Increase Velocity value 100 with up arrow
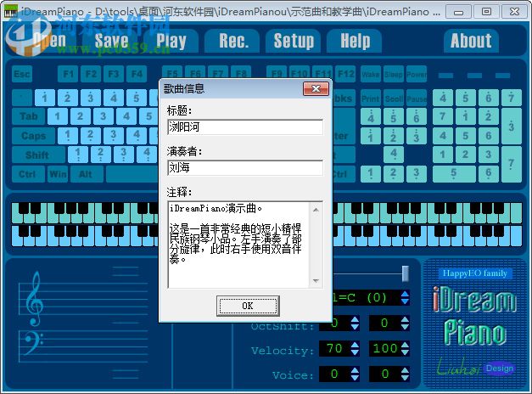This screenshot has height=394, width=532. pos(405,345)
